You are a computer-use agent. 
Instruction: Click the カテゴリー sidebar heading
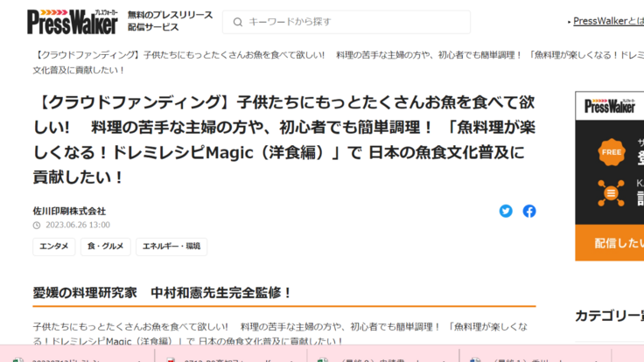click(609, 316)
